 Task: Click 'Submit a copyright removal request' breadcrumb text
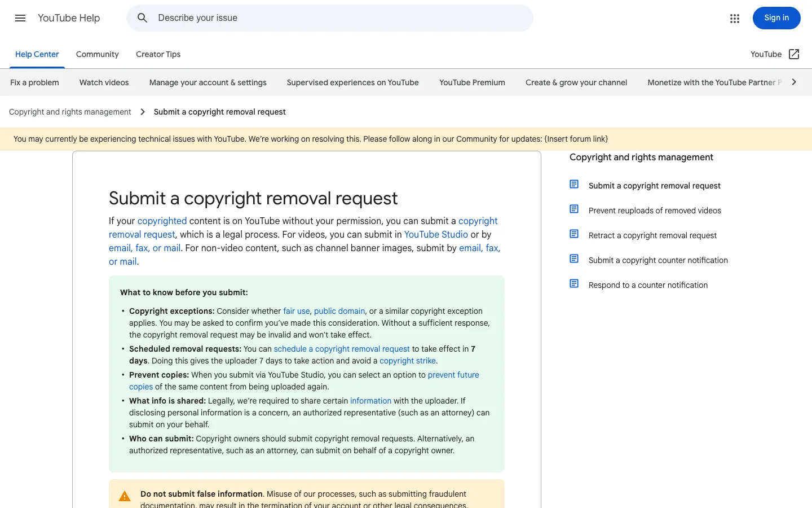pos(220,112)
